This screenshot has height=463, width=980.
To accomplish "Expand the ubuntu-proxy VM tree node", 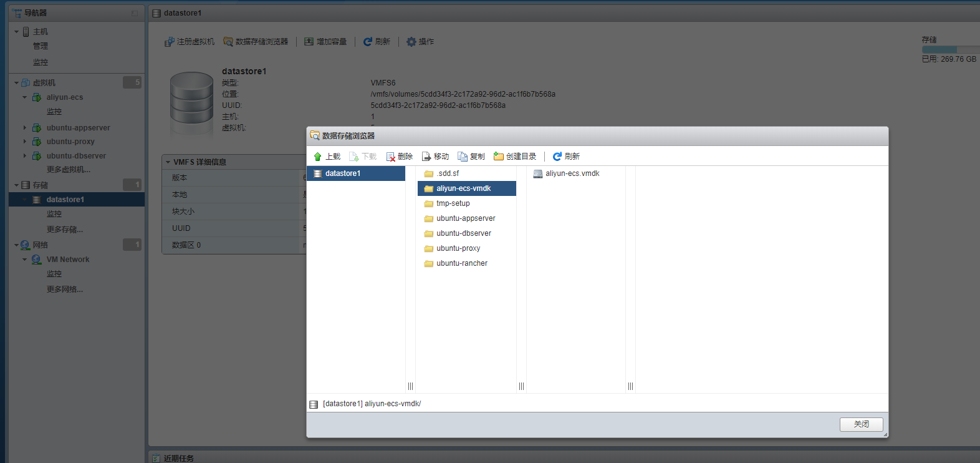I will [x=25, y=142].
